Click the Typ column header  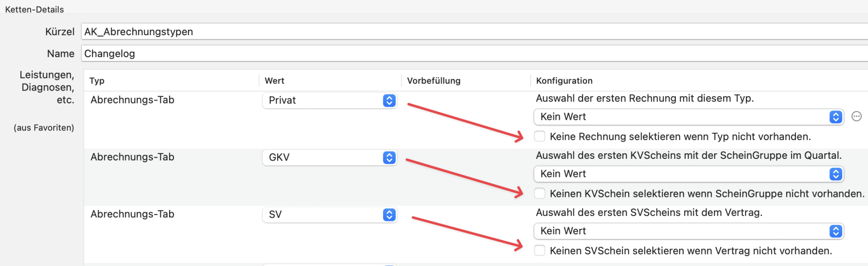tap(97, 81)
